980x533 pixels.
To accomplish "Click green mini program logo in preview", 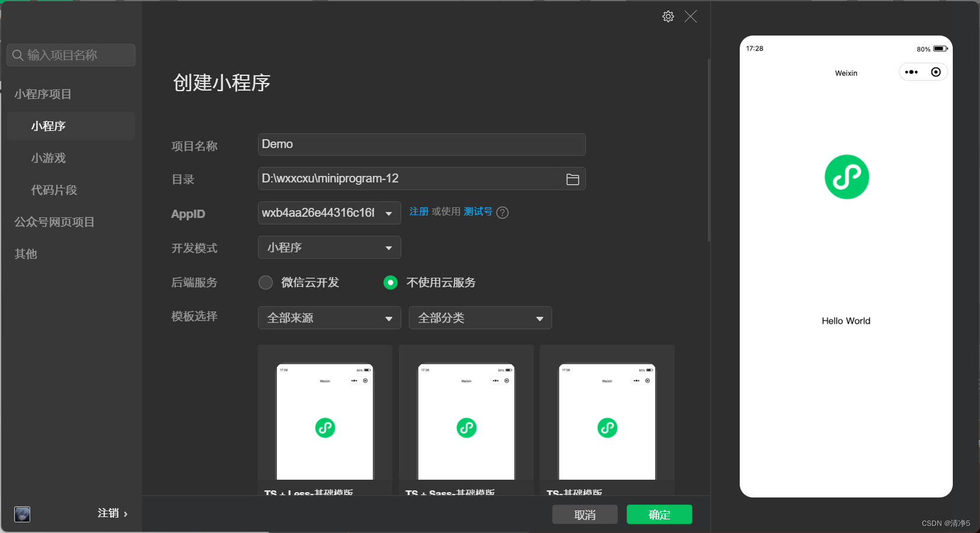I will (x=847, y=177).
